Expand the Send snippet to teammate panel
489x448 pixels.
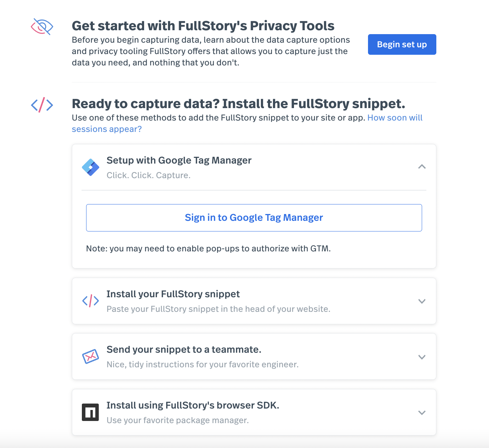pyautogui.click(x=422, y=357)
